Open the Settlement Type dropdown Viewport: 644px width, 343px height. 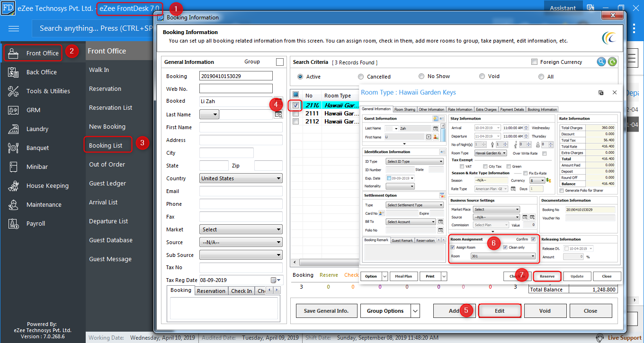point(415,205)
